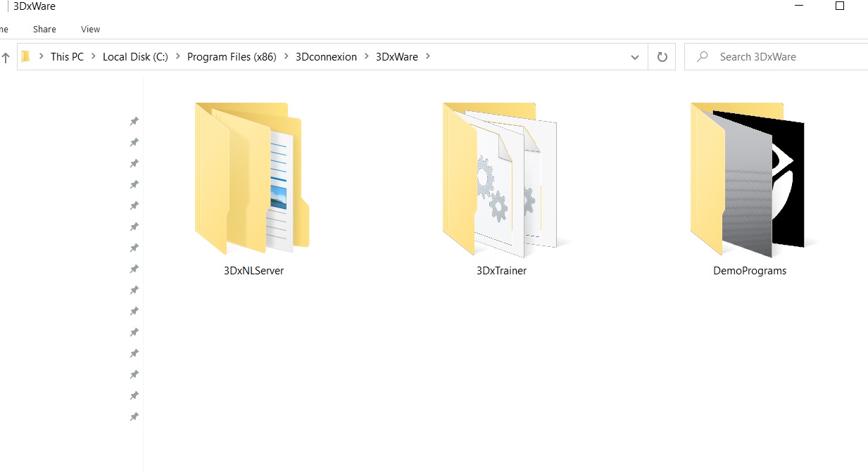Viewport: 868px width, 472px height.
Task: Click the DemoPrograms folder name label
Action: [x=750, y=271]
